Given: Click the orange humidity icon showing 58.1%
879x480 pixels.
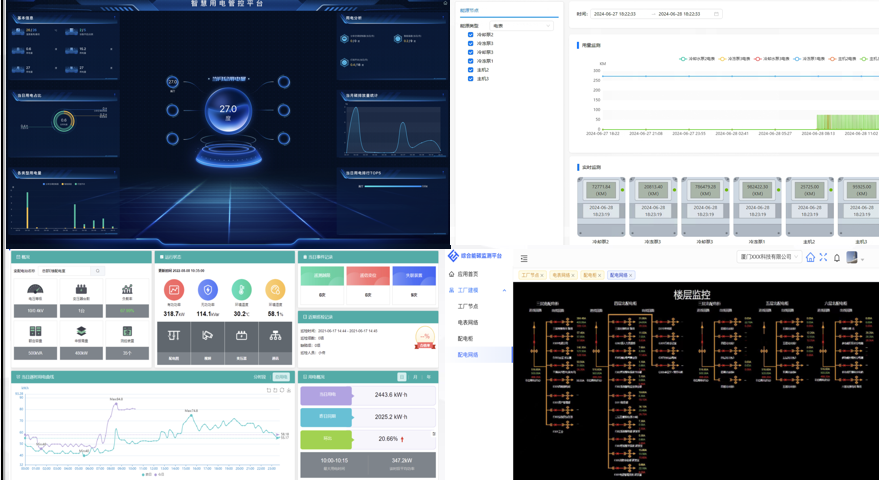Looking at the screenshot, I should [275, 290].
